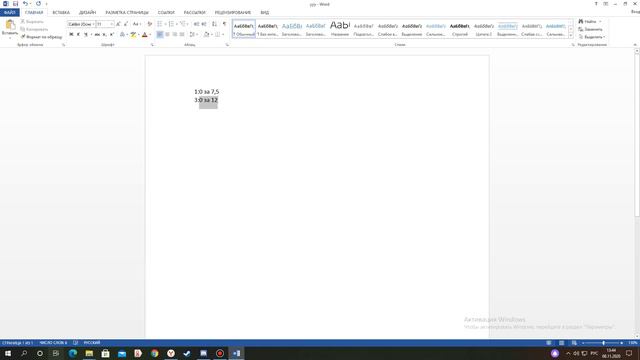Image resolution: width=640 pixels, height=360 pixels.
Task: Click the Redo icon in quick access toolbar
Action: (38, 4)
